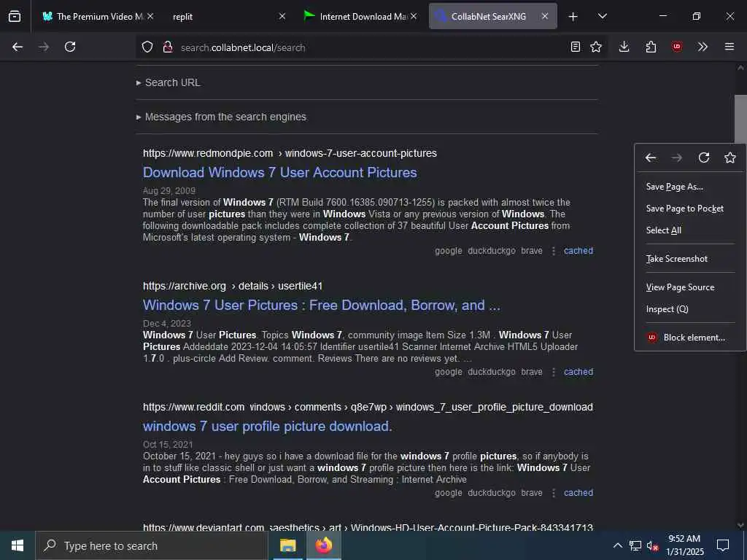
Task: Open tracking protection shield icon
Action: tap(147, 47)
